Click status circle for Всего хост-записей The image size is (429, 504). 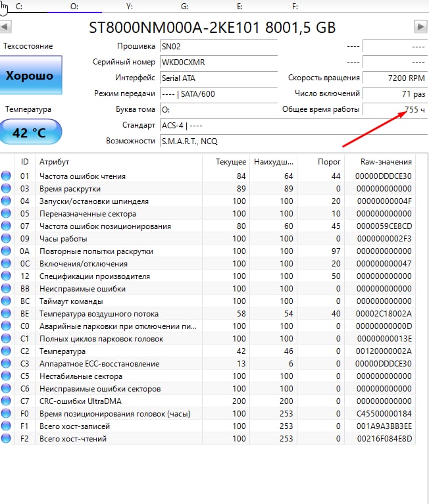coord(6,426)
